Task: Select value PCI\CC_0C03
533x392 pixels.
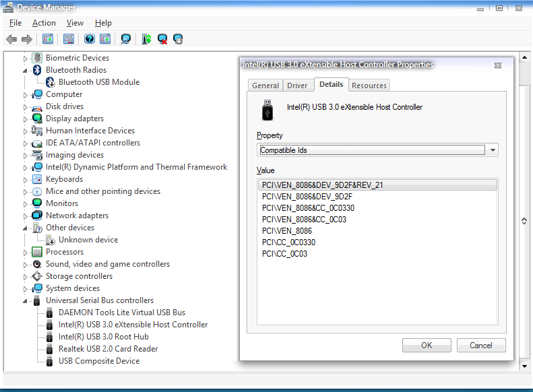Action: tap(377, 254)
